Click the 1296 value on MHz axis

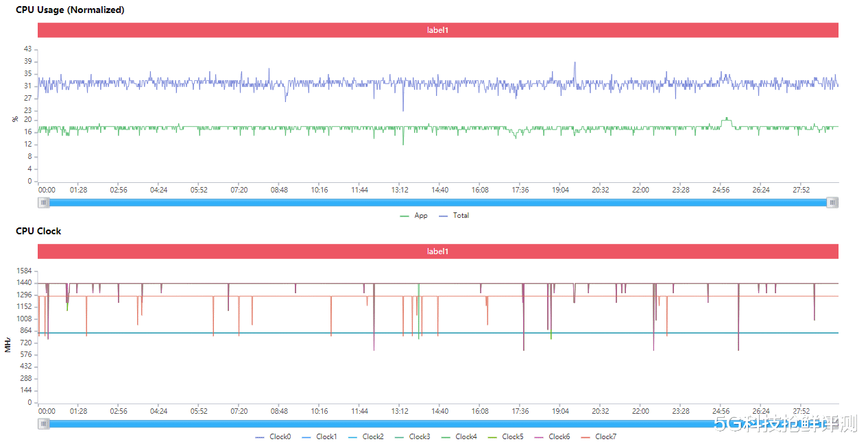(x=24, y=295)
